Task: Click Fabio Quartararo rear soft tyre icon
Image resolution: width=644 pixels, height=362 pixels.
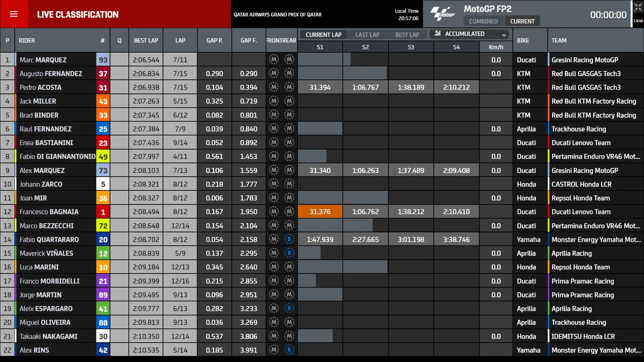Action: pos(289,239)
